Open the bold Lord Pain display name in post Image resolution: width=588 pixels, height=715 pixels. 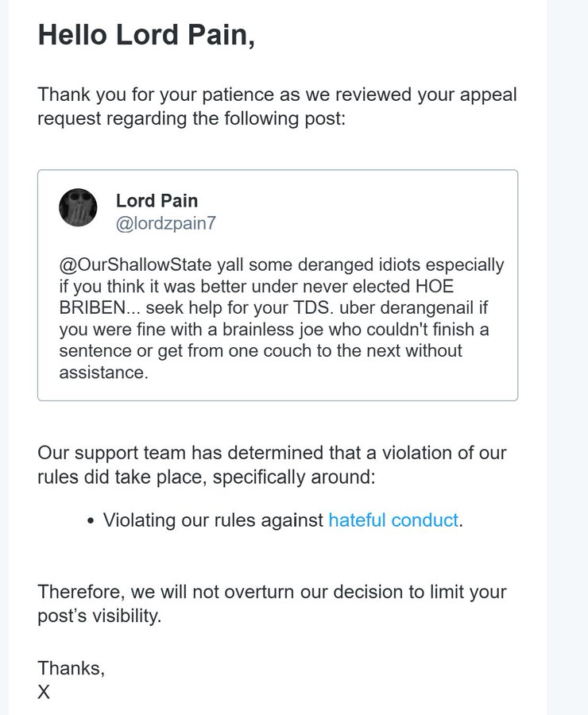pos(157,200)
